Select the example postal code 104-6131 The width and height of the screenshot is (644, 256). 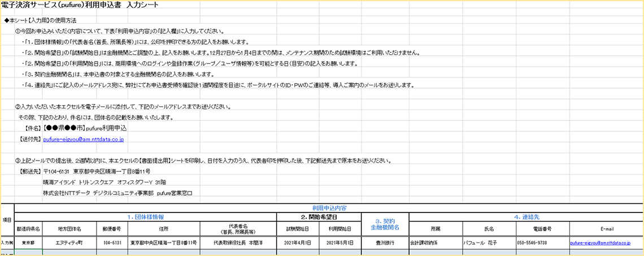pyautogui.click(x=112, y=243)
